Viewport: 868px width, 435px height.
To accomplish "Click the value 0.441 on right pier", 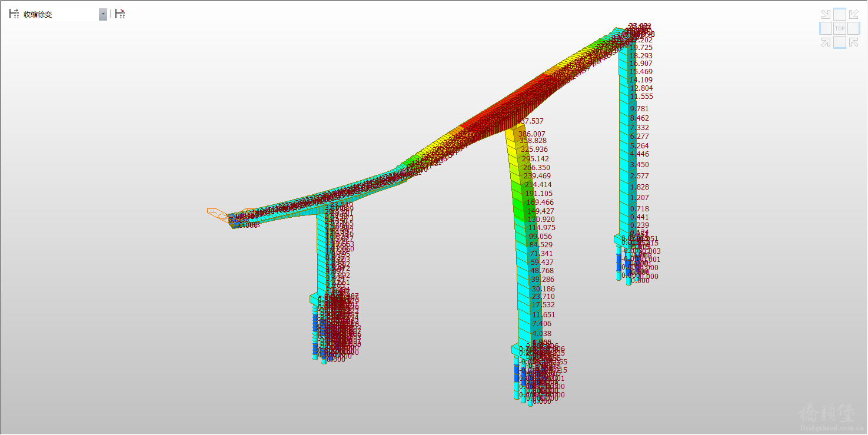I will (640, 217).
